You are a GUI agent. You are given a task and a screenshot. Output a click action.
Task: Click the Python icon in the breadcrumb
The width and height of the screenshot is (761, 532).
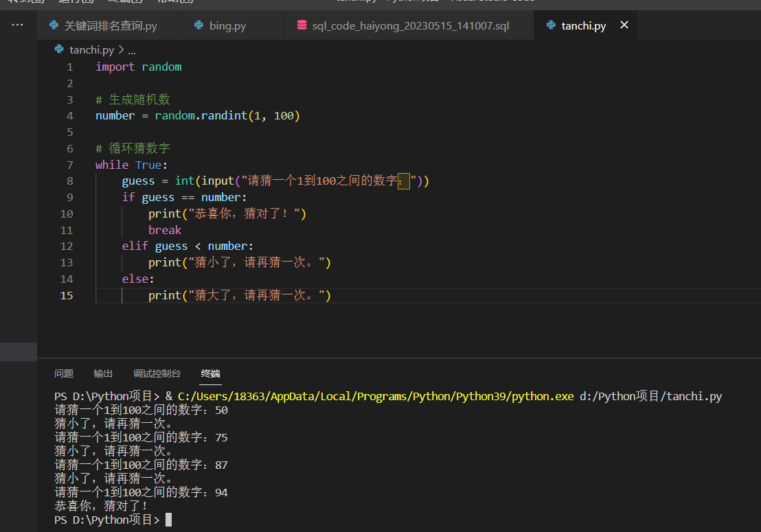[x=59, y=49]
